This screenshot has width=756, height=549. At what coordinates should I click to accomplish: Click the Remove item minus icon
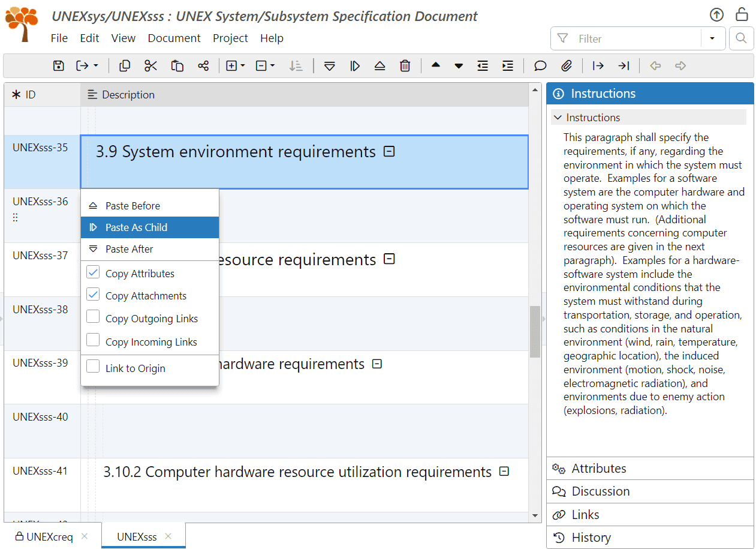tap(261, 66)
